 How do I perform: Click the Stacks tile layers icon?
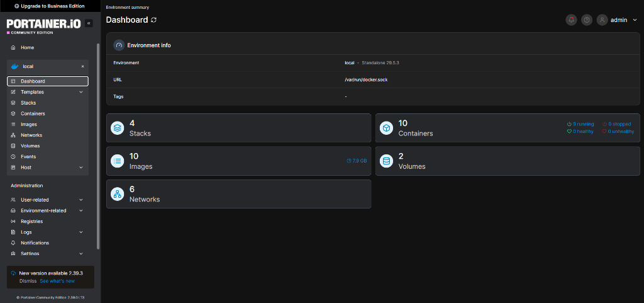118,128
